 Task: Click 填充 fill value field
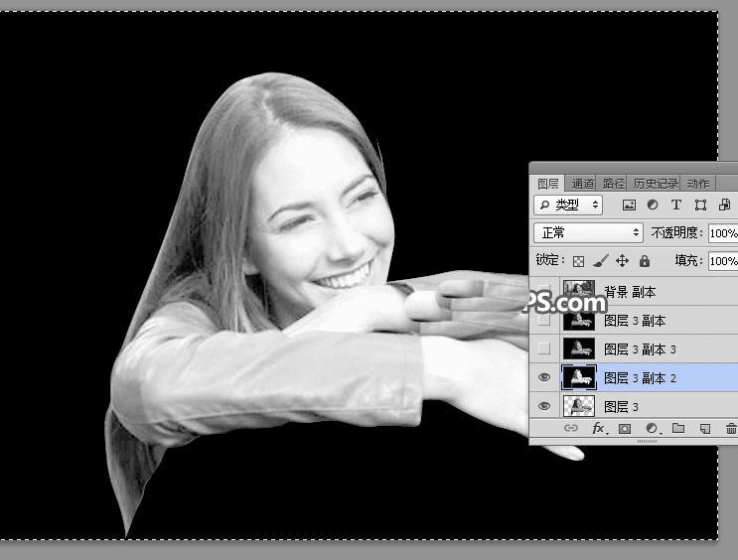(x=723, y=261)
